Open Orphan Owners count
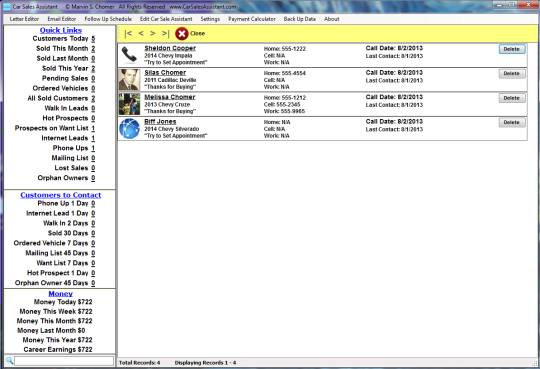 (93, 178)
